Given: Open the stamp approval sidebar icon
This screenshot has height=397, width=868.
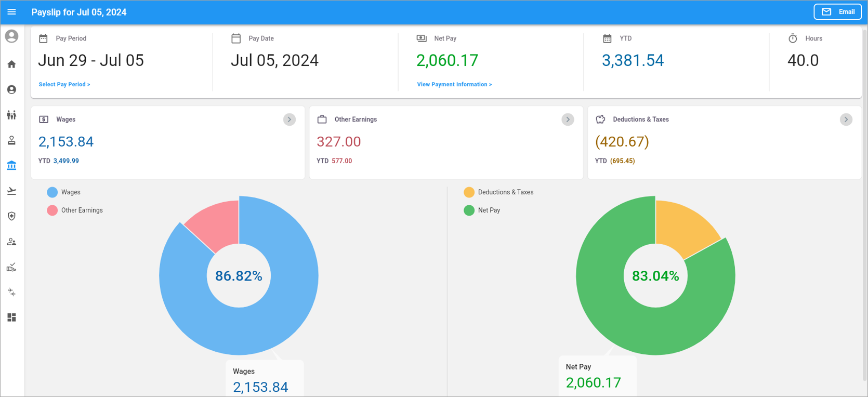Looking at the screenshot, I should pos(11,140).
